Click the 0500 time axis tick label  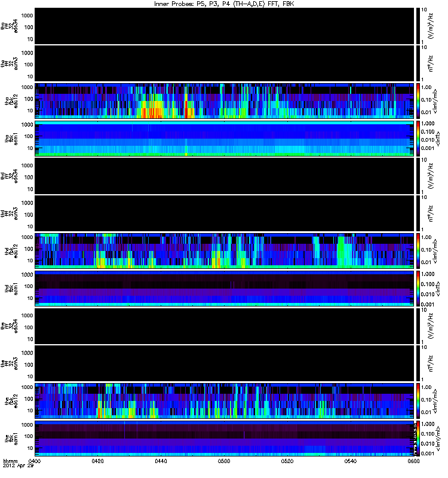[x=224, y=461]
